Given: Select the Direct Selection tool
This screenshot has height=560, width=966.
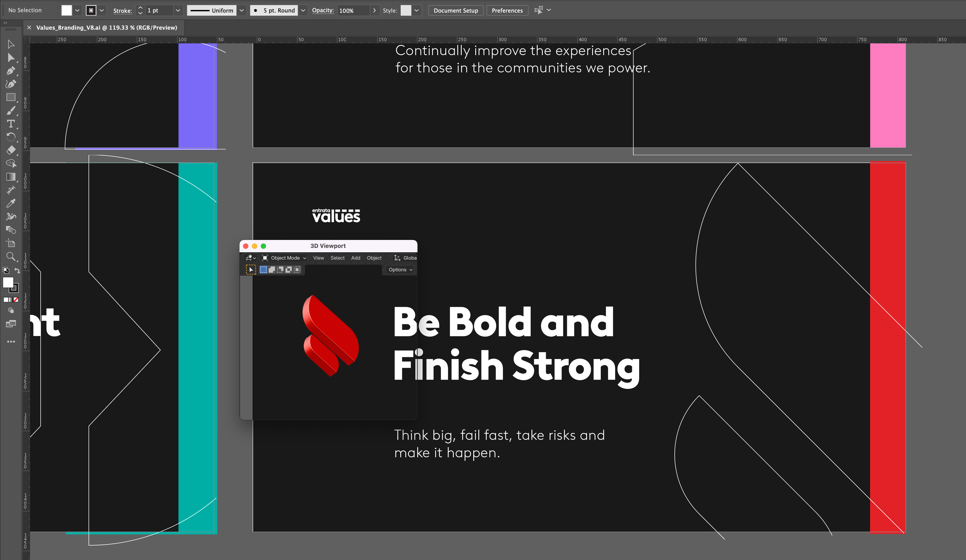Looking at the screenshot, I should click(x=11, y=58).
